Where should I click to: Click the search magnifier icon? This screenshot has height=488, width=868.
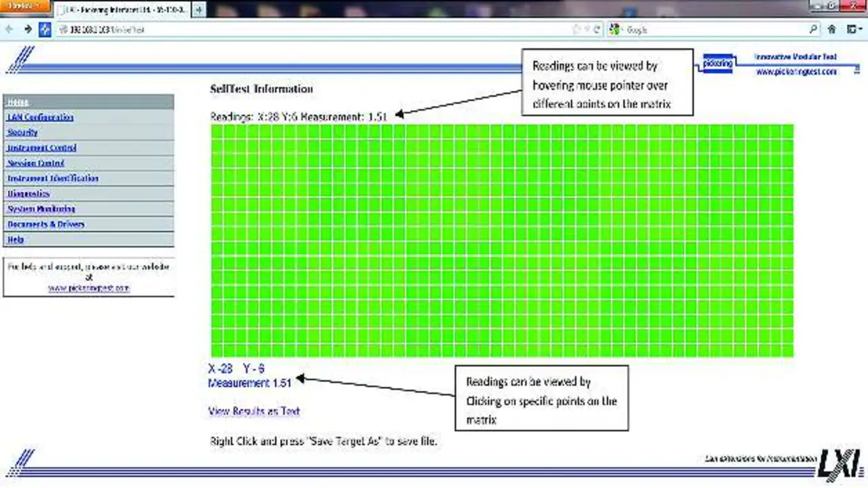click(x=814, y=30)
